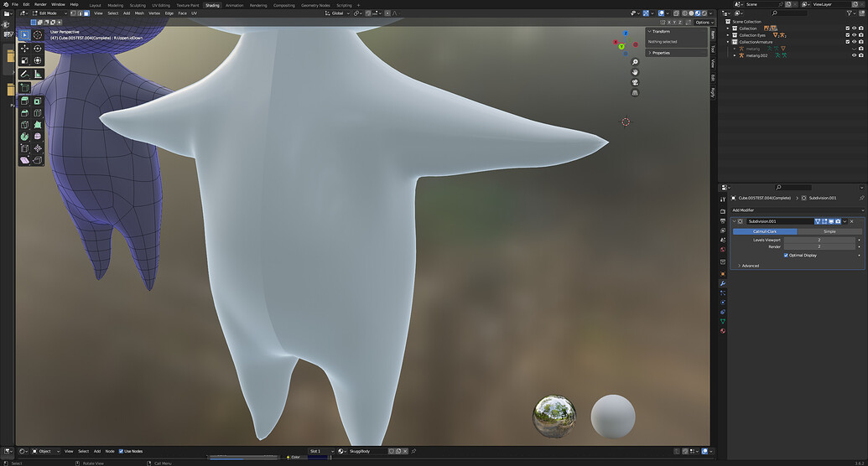Viewport: 868px width, 466px height.
Task: Switch to the Geometry Nodes workspace tab
Action: [315, 5]
